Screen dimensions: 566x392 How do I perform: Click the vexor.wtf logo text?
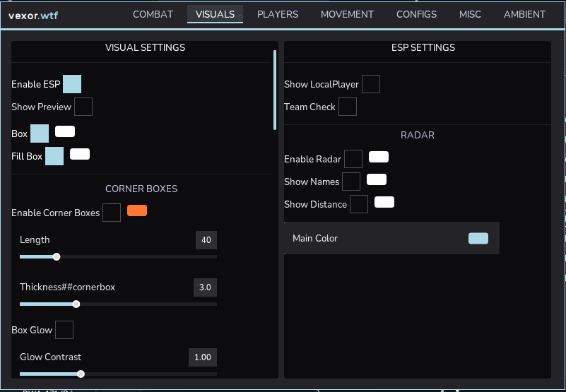coord(33,16)
